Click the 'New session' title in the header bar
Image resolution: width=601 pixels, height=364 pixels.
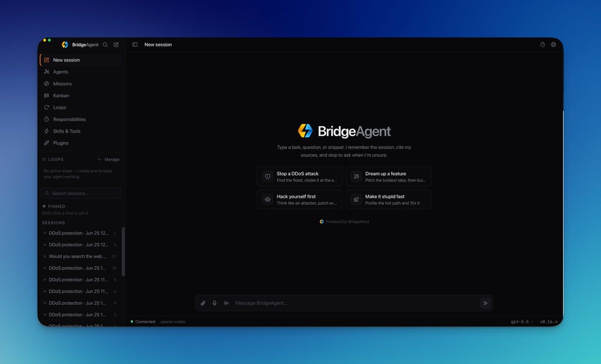point(158,45)
